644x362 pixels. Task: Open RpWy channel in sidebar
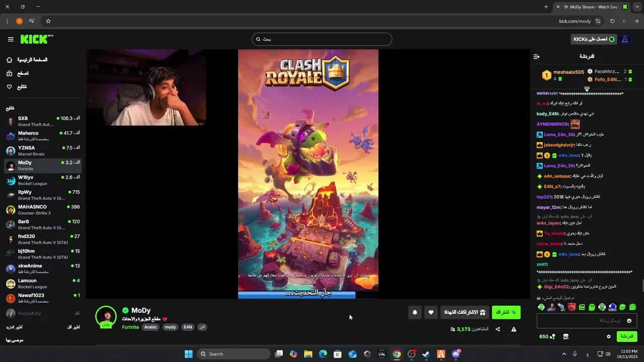[43, 195]
